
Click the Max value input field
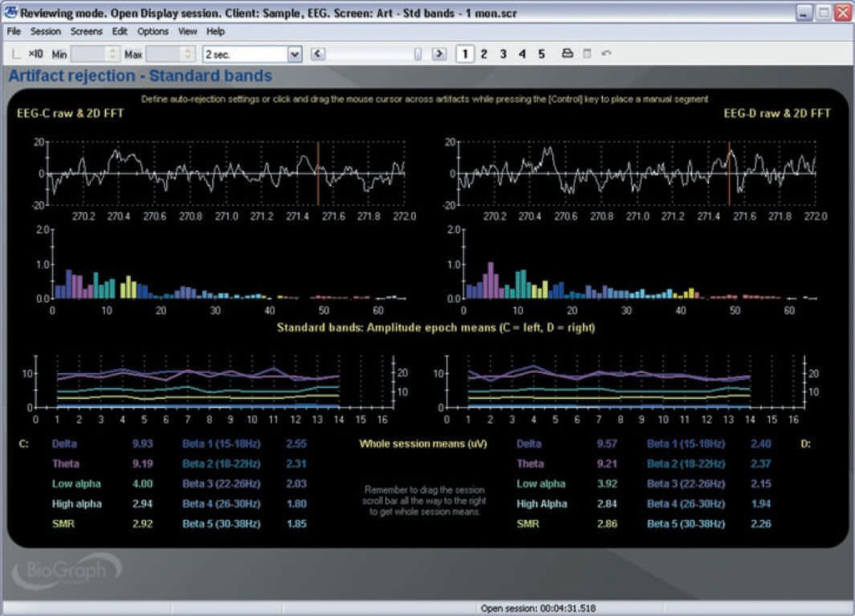164,54
